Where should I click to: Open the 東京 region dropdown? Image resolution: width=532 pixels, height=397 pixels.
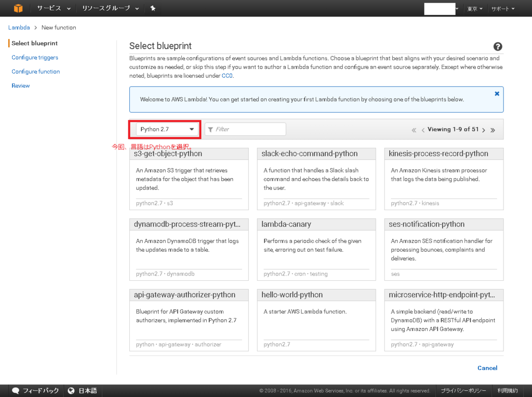click(475, 9)
